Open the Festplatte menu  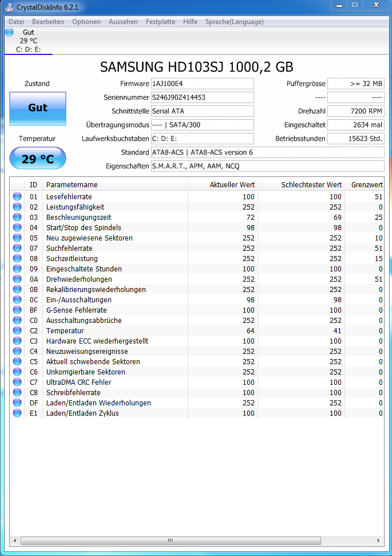pos(161,22)
